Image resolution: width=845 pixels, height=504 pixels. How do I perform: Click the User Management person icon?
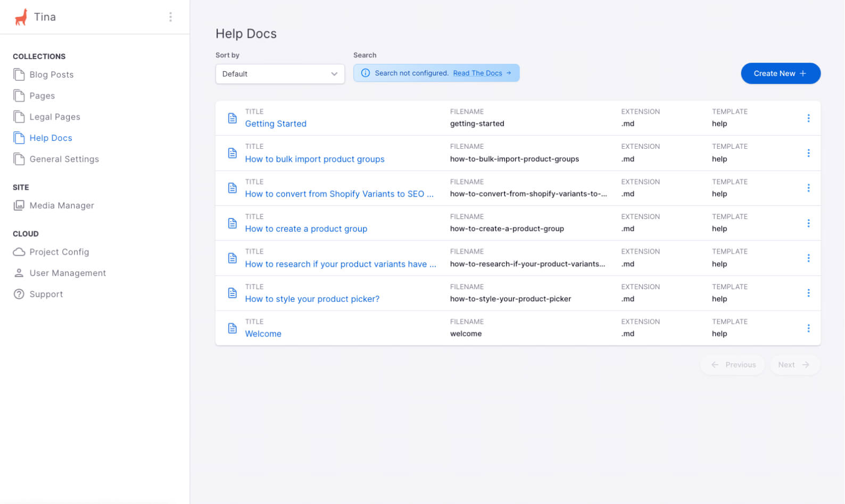click(19, 273)
